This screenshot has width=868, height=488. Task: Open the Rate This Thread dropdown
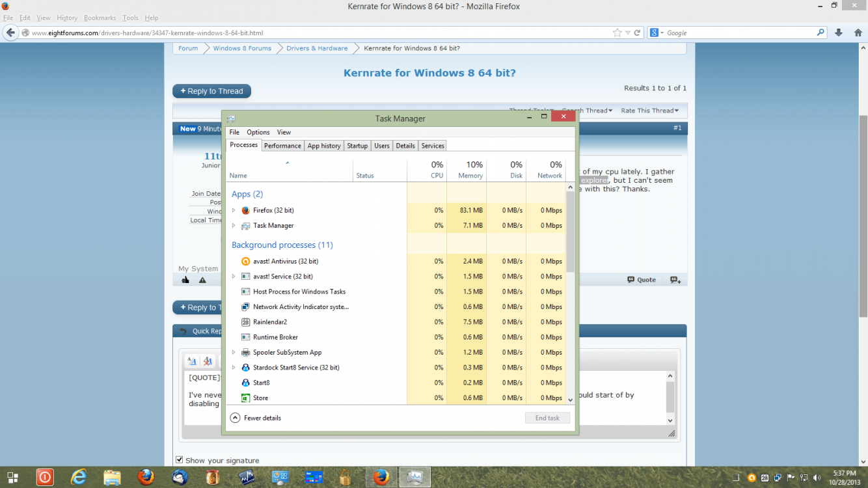(x=649, y=111)
